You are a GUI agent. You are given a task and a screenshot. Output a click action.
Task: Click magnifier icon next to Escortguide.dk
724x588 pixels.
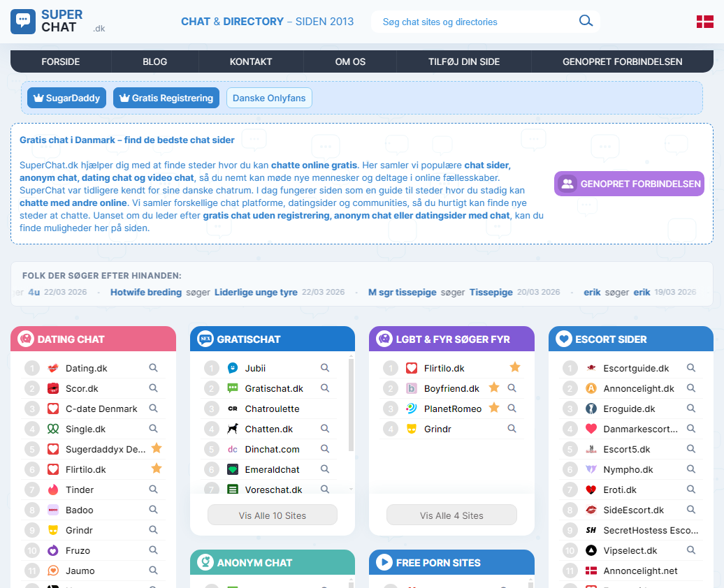pyautogui.click(x=690, y=368)
